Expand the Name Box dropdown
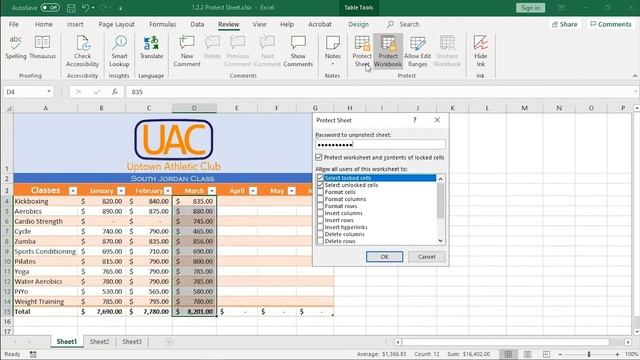 (49, 92)
